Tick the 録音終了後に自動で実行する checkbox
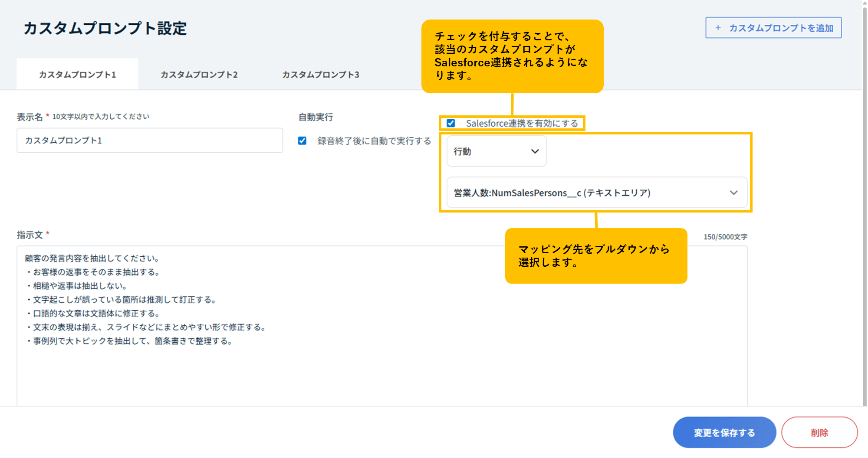Screen dimensions: 868x458 (302, 141)
